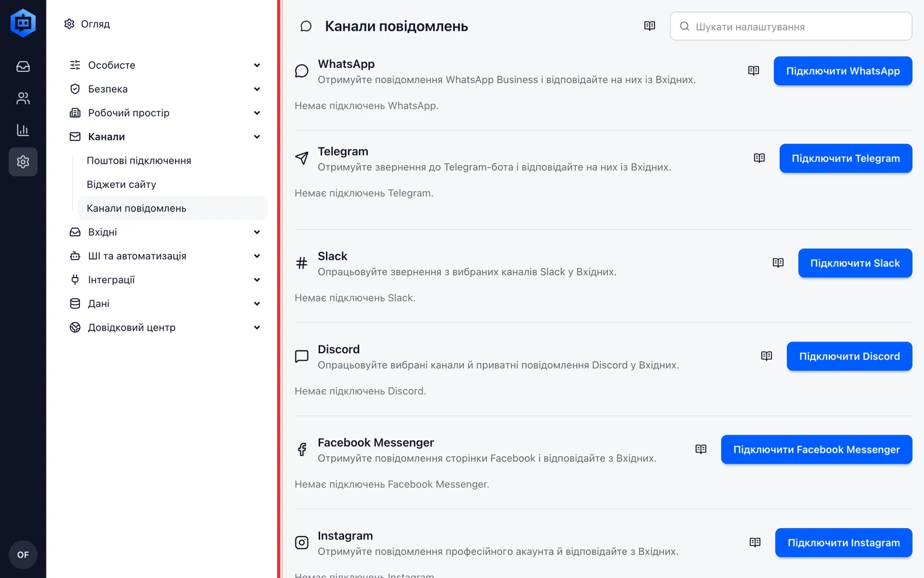Click Підключити Discord button
This screenshot has width=924, height=578.
click(x=849, y=356)
